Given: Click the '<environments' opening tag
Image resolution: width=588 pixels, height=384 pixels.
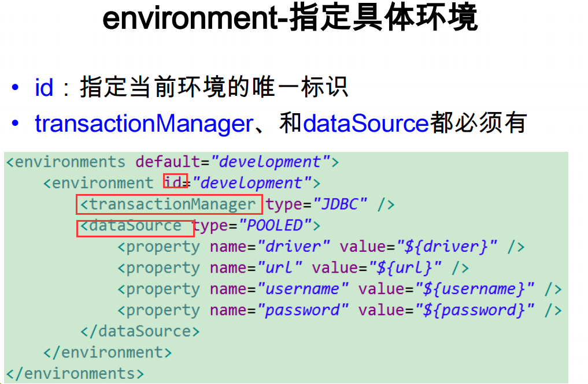Looking at the screenshot, I should coord(66,162).
